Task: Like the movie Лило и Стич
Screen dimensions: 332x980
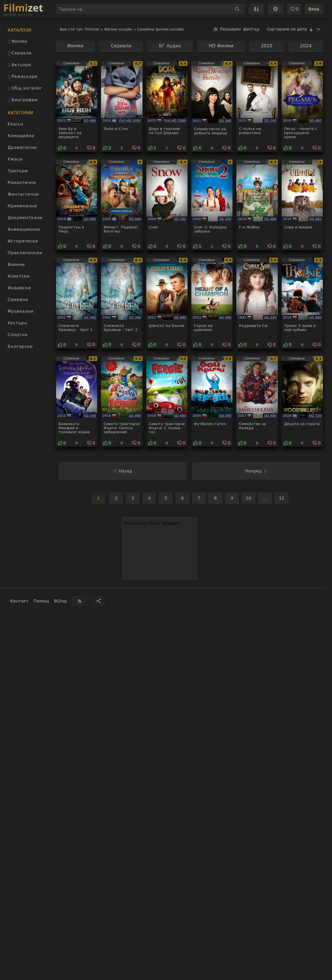Action: pyautogui.click(x=107, y=148)
